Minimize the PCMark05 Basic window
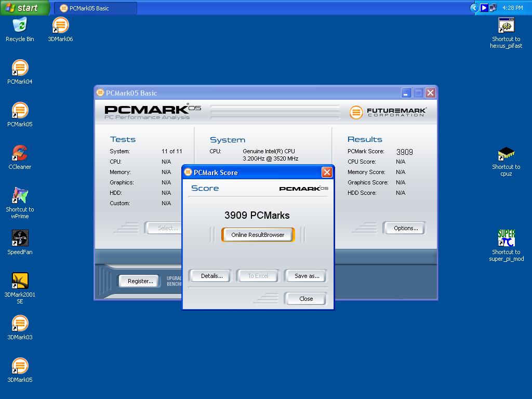Screen dimensions: 532x399 point(406,92)
